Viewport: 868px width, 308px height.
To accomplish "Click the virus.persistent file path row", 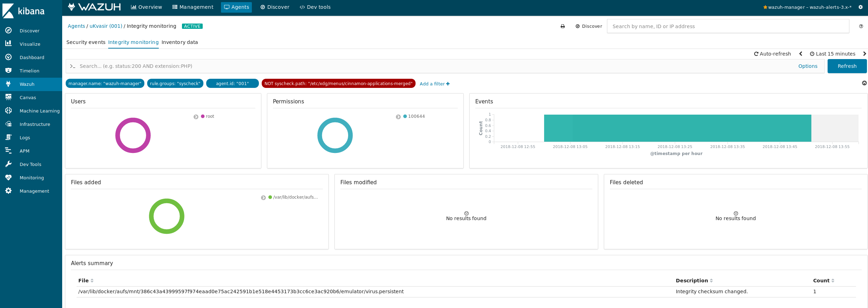I will (241, 291).
